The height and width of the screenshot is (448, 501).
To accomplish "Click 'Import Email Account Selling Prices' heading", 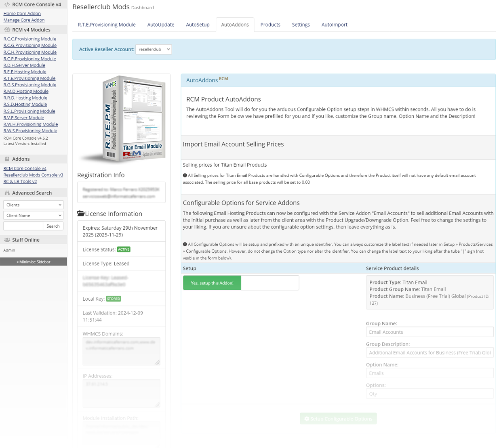I will 233,144.
